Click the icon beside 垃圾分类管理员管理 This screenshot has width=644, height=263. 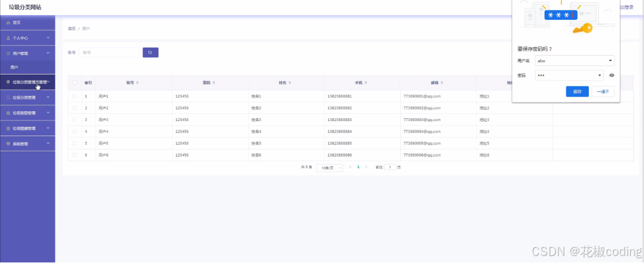coord(8,82)
